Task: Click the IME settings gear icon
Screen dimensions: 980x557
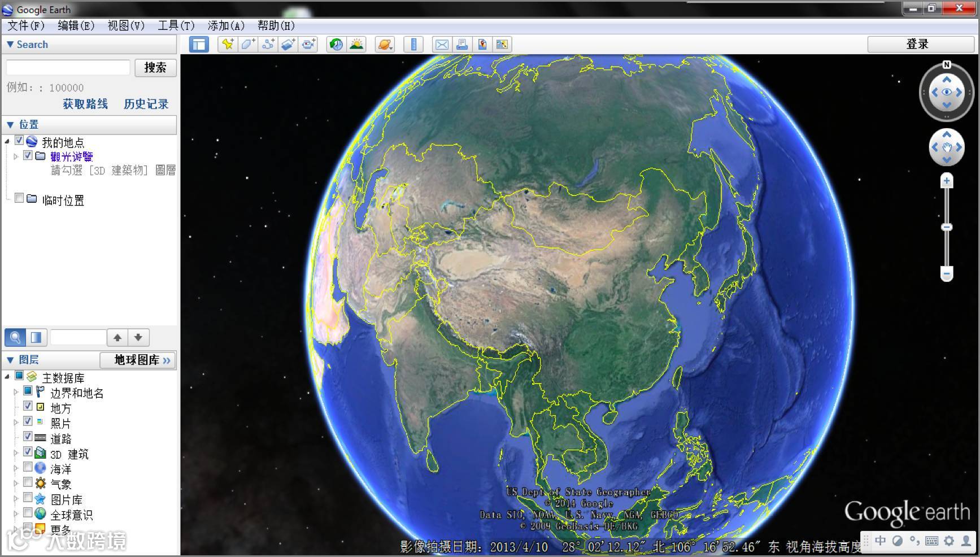Action: [949, 541]
